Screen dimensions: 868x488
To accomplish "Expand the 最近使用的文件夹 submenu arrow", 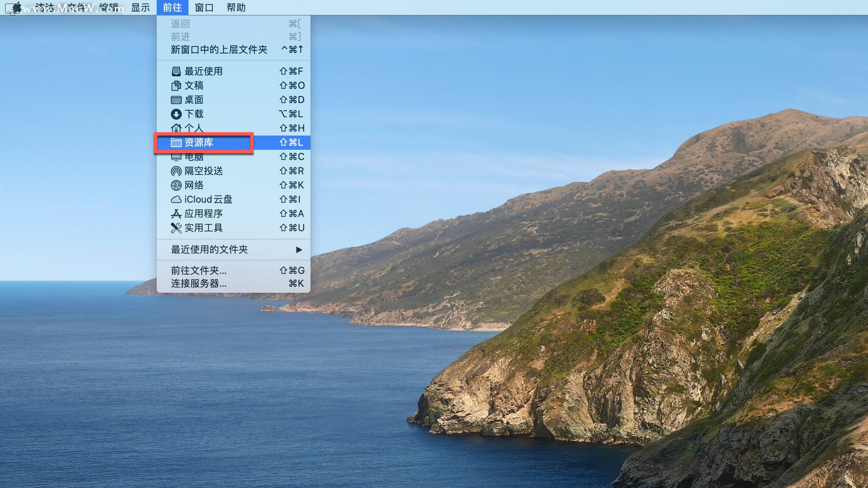I will point(299,250).
